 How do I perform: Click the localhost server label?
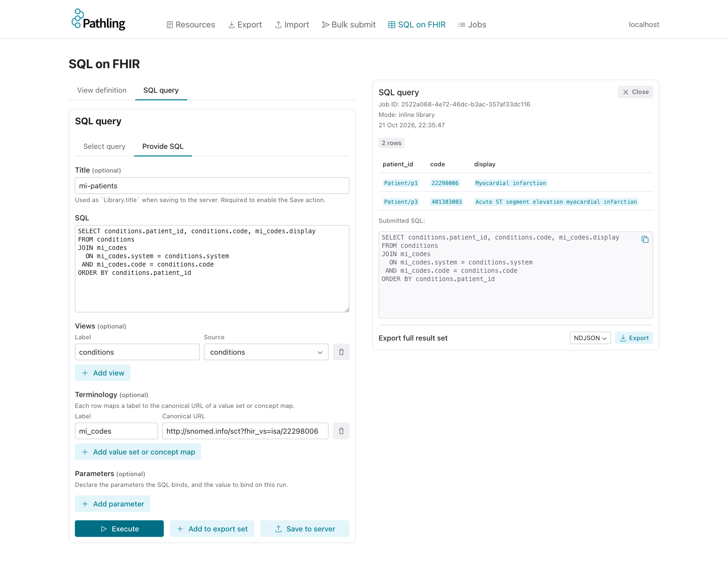click(644, 25)
